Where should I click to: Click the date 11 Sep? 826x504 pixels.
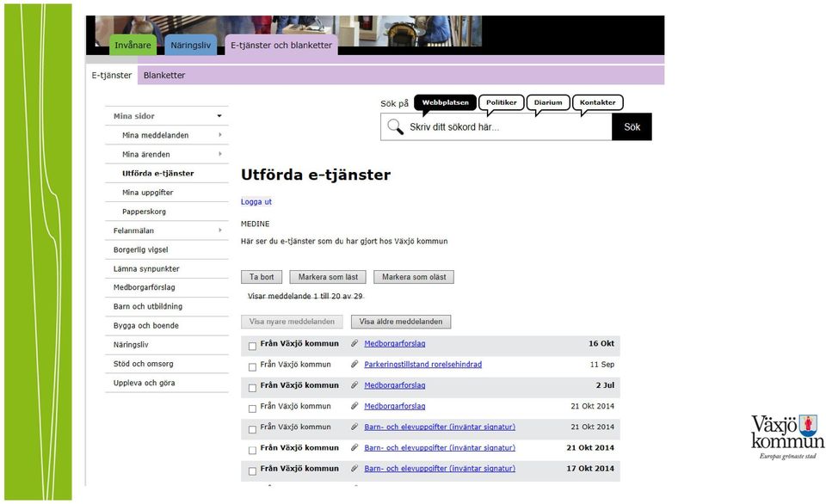click(602, 365)
